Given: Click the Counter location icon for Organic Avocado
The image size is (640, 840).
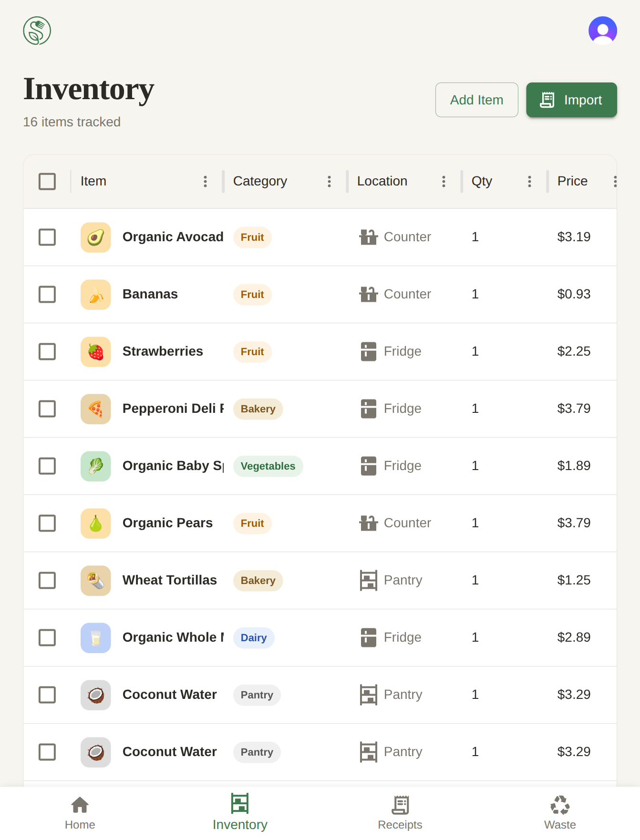Looking at the screenshot, I should coord(369,237).
